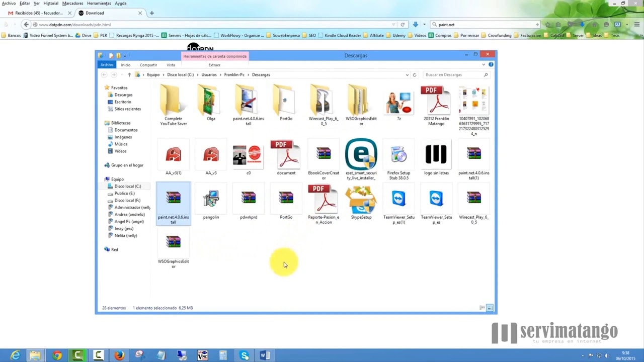Select the document PDF file
This screenshot has height=362, width=644.
(x=286, y=158)
